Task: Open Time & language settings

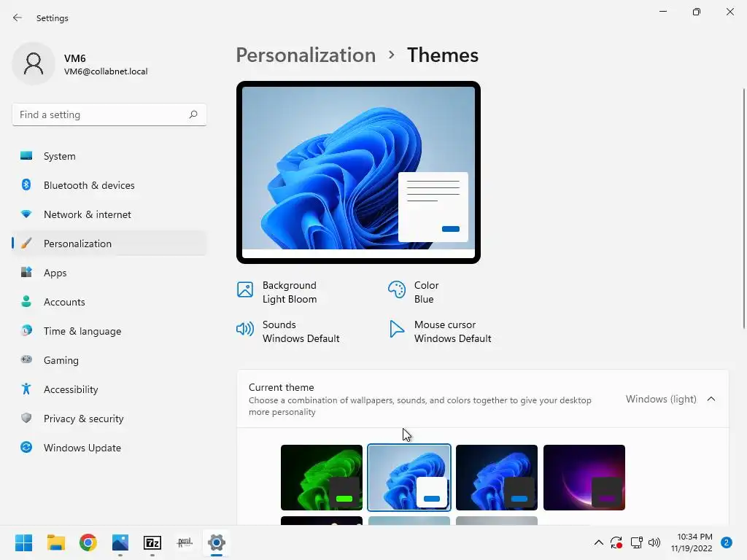Action: tap(109, 330)
